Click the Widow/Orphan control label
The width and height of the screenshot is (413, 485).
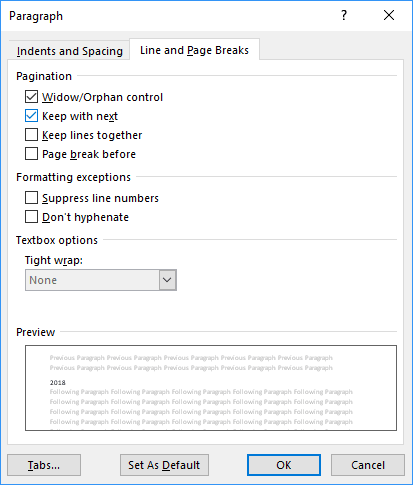click(102, 97)
